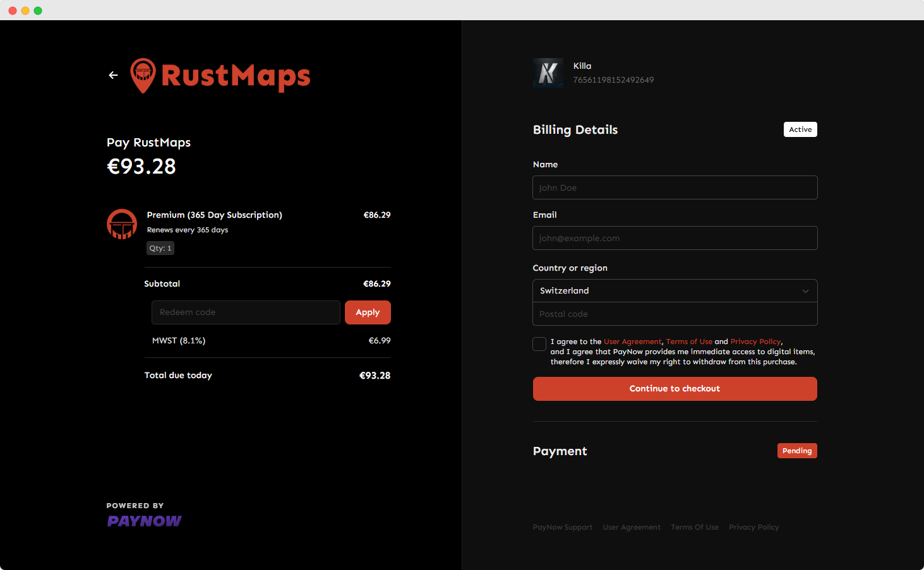The image size is (924, 570).
Task: Click the Killa user avatar
Action: [548, 73]
